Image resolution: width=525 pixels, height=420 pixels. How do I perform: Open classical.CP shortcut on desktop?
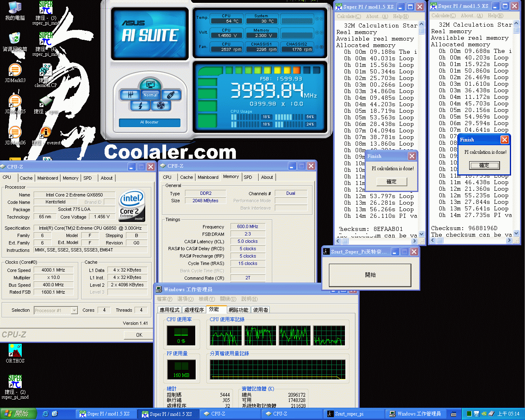coord(46,75)
